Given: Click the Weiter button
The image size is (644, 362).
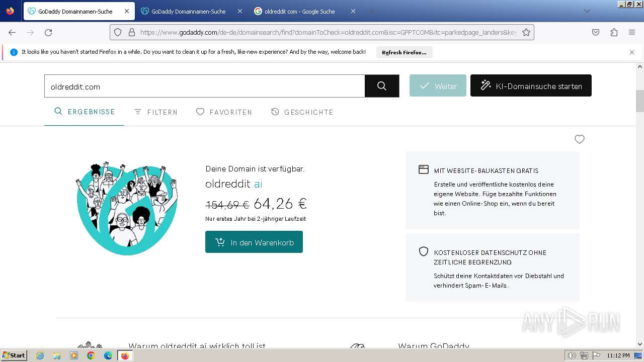Looking at the screenshot, I should (438, 86).
